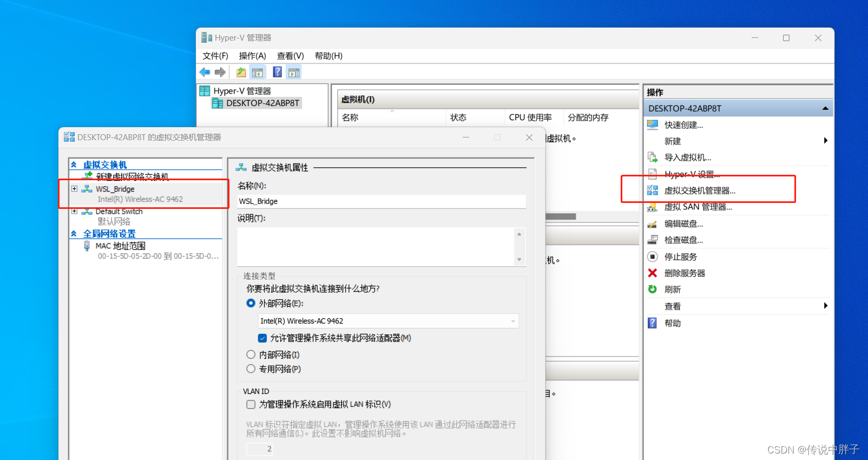
Task: Click the green 刷新 refresh icon
Action: 653,290
